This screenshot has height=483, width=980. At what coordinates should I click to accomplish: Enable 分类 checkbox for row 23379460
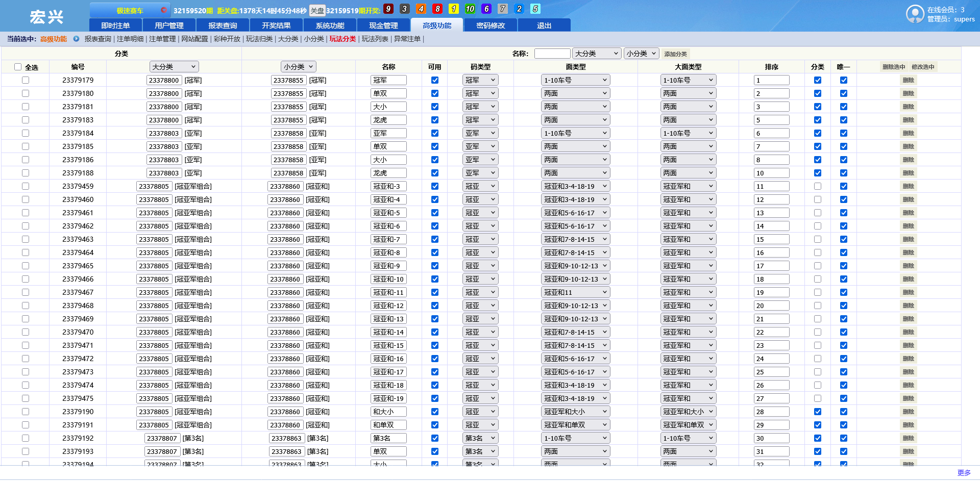point(818,199)
